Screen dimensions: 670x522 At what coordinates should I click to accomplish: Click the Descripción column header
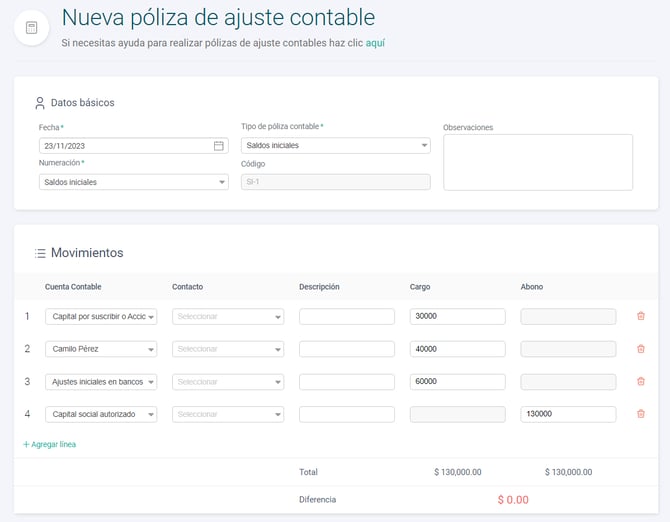[x=319, y=287]
